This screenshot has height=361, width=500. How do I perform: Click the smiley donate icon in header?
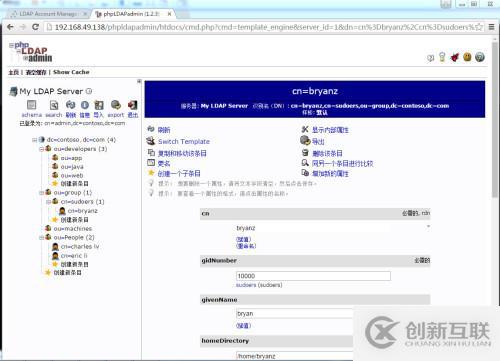coord(467,57)
